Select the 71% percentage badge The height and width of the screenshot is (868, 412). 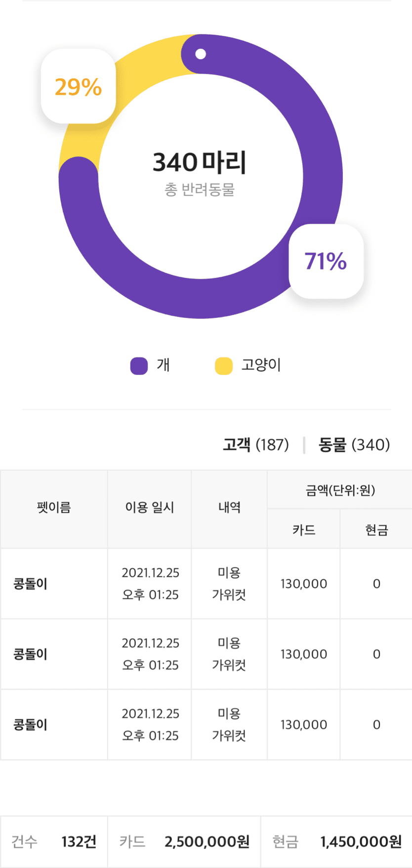[326, 261]
